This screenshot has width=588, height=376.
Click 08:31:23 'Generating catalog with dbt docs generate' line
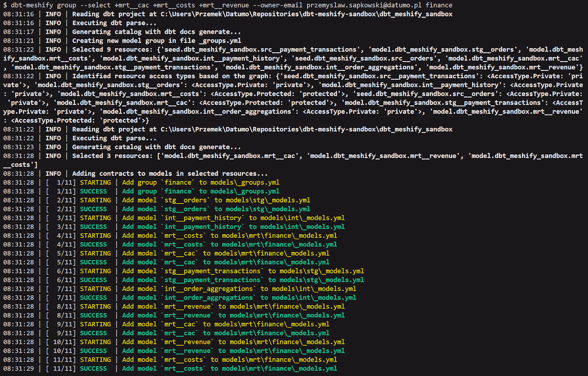tap(122, 147)
